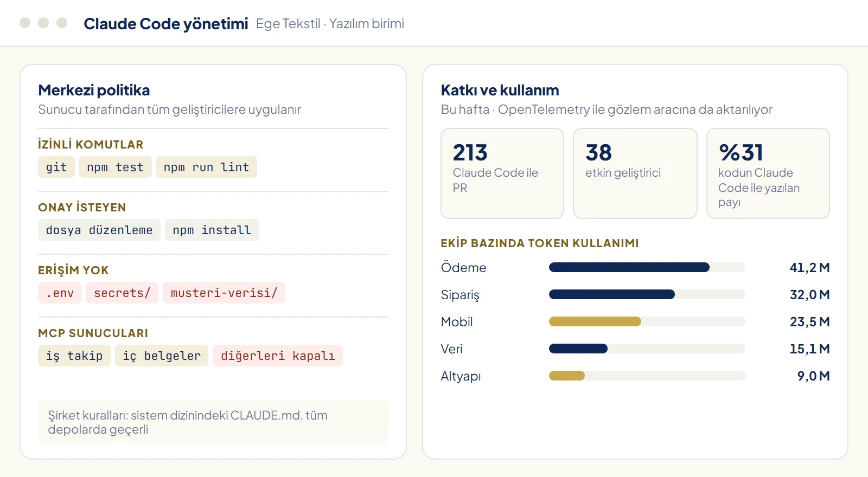
Task: Click the Claude Code yönetimi title
Action: [166, 24]
